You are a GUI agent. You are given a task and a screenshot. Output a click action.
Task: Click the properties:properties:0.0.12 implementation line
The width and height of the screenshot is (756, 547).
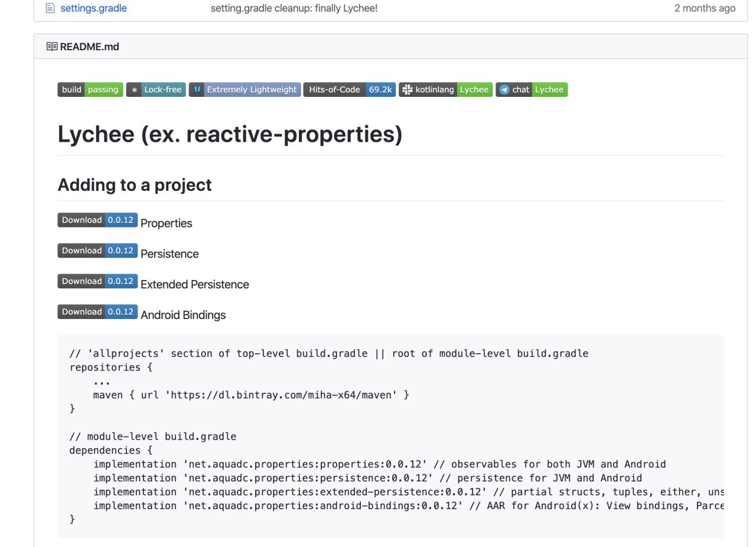coord(380,464)
